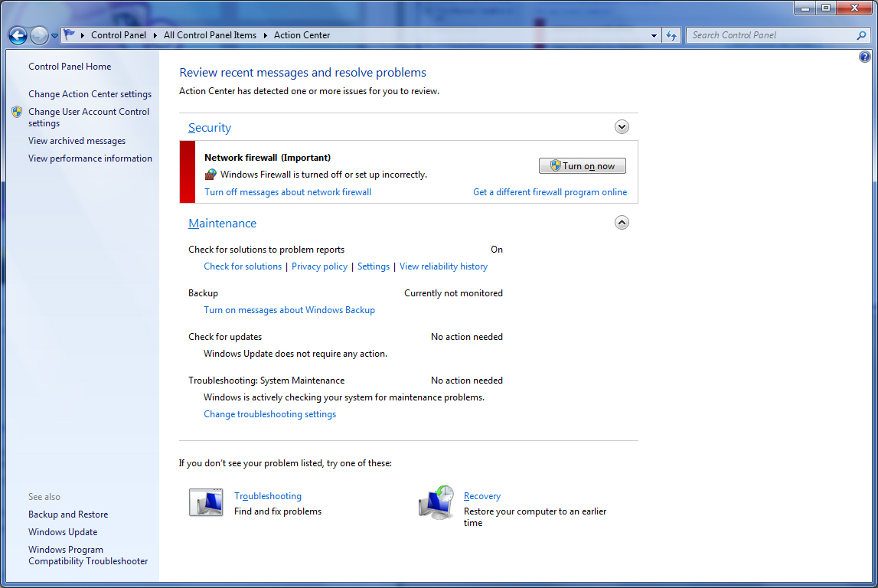Screen dimensions: 878x588
Task: Click the Maintenance section heading
Action: pos(222,224)
